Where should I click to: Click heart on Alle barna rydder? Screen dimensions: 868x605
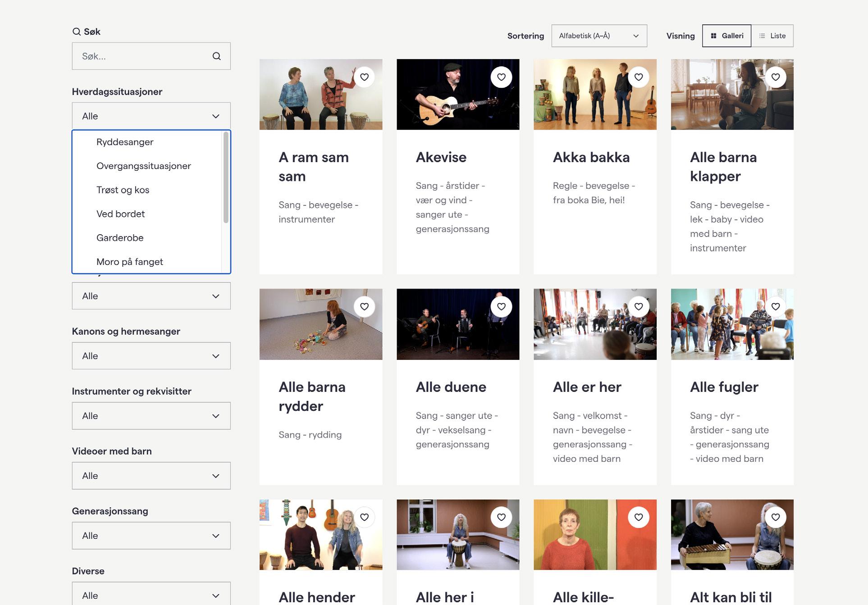point(364,307)
